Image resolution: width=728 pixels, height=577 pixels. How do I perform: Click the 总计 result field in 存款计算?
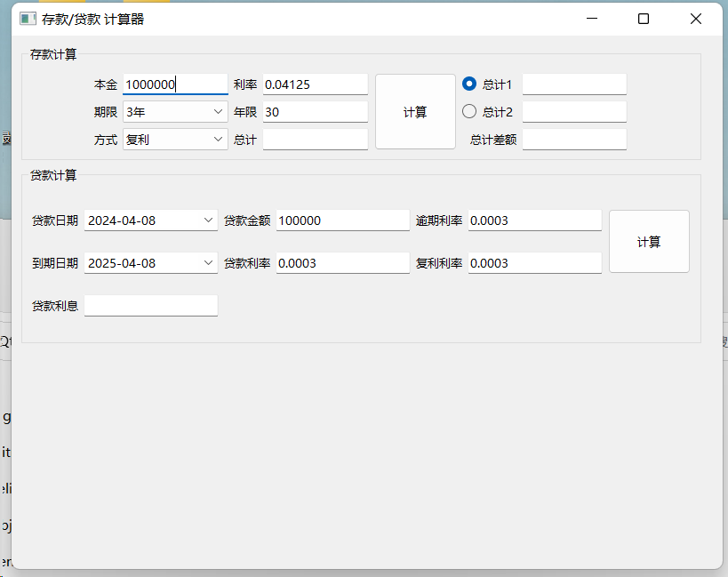(x=316, y=140)
